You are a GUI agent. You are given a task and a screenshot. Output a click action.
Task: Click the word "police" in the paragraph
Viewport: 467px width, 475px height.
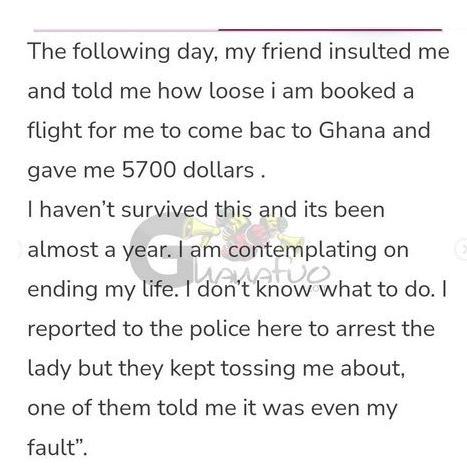tap(220, 329)
